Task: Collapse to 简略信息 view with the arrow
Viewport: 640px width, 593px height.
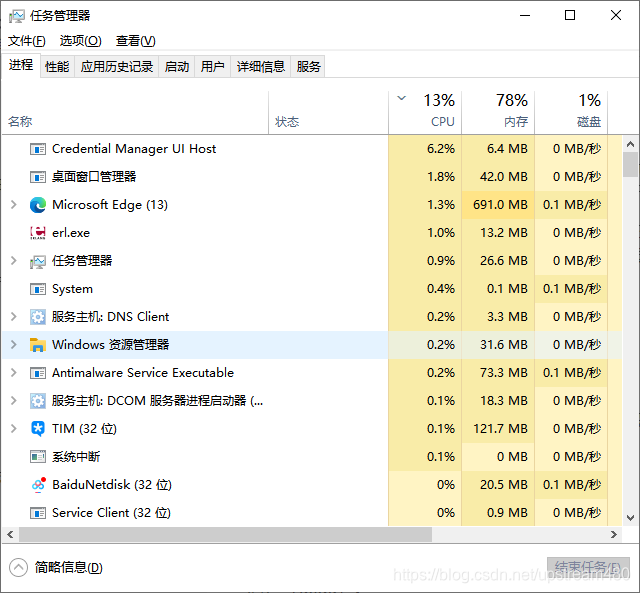Action: point(18,567)
